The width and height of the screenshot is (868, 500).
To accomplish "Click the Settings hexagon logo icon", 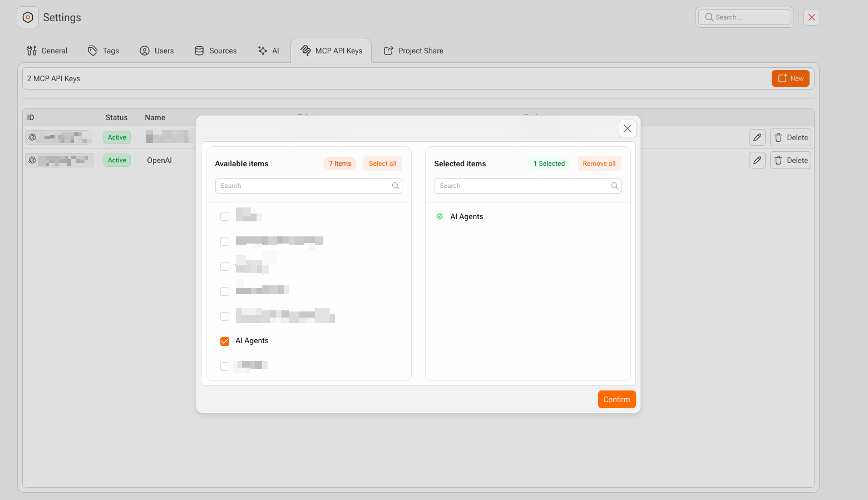I will [x=28, y=17].
